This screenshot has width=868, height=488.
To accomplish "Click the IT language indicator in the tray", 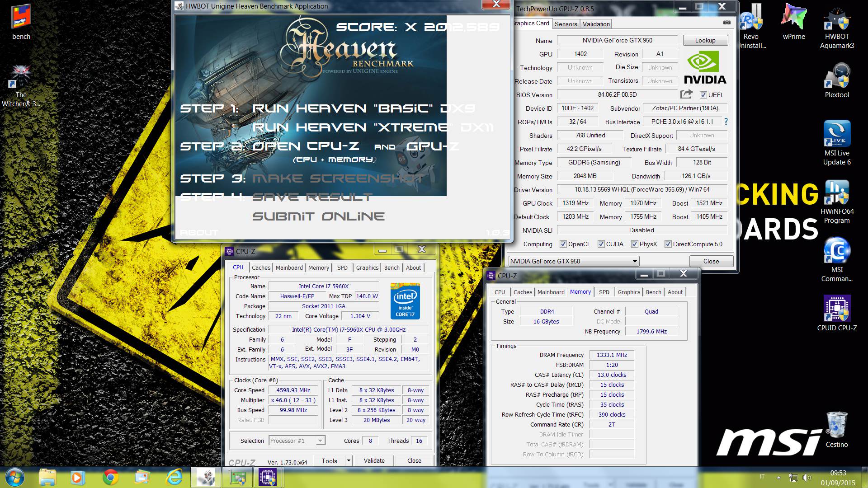I will point(762,476).
